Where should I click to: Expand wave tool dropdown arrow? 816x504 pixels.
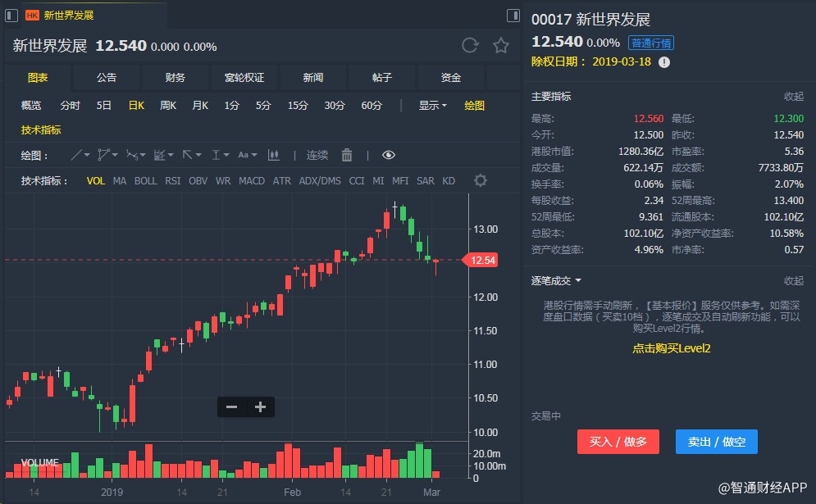pyautogui.click(x=143, y=155)
